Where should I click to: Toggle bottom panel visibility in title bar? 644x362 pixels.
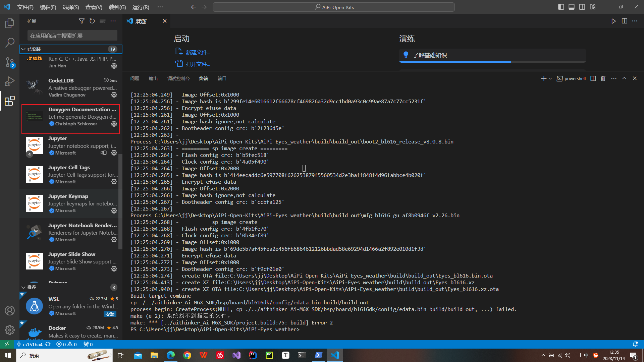[x=572, y=7]
